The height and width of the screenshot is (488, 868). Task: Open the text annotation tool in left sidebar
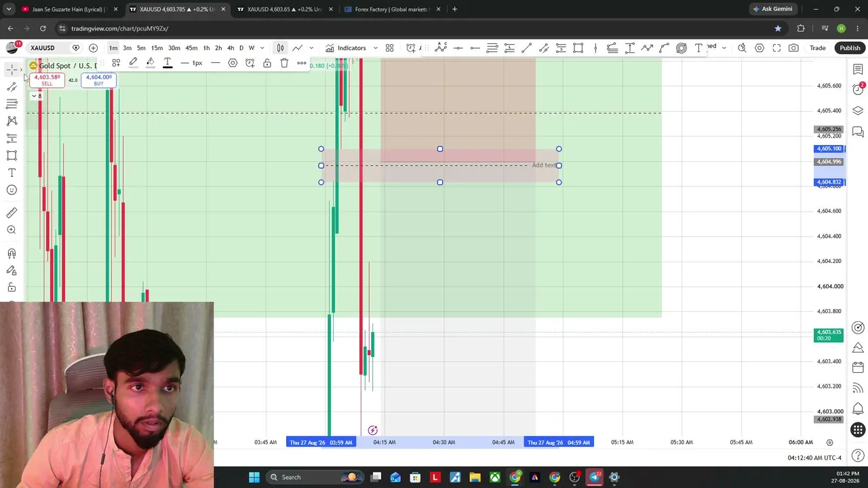click(12, 173)
